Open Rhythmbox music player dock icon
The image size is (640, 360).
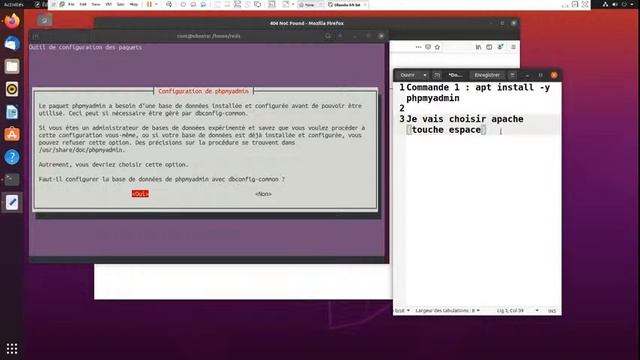click(x=12, y=89)
